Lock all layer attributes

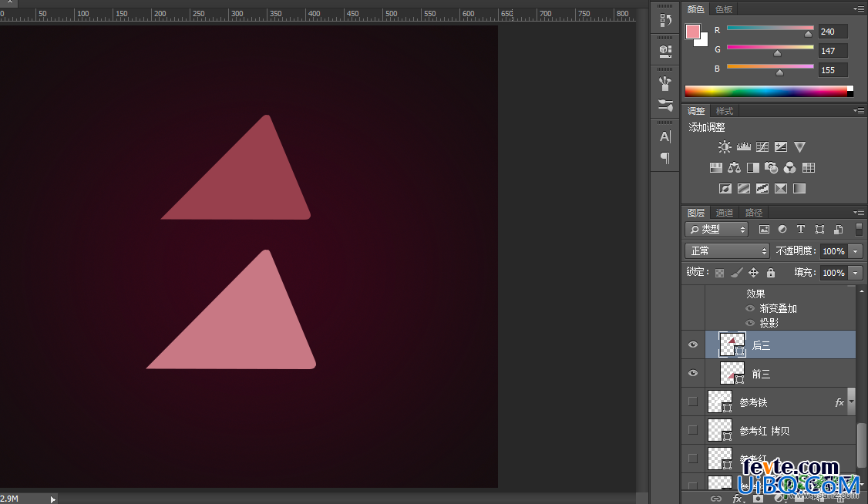[x=771, y=273]
